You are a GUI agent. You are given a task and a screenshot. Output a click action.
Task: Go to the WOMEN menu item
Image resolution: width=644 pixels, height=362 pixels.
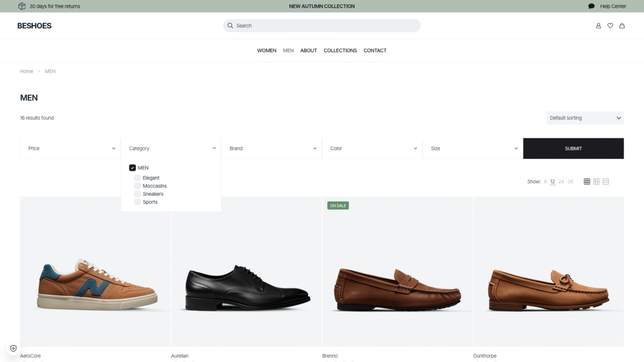[267, 50]
